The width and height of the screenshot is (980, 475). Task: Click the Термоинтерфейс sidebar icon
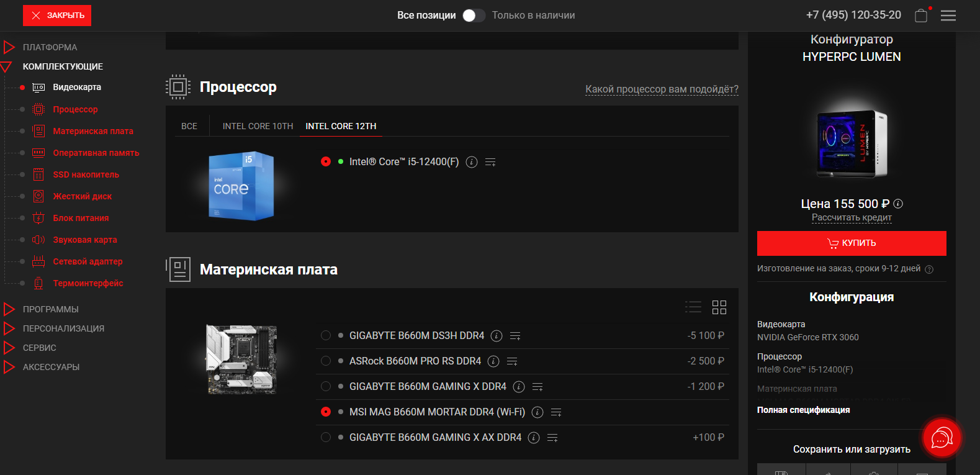point(38,283)
